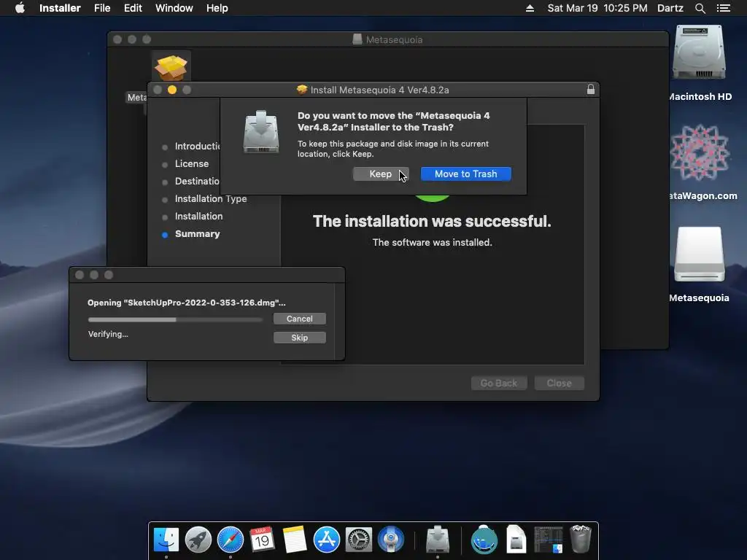Open System Preferences from the dock
The image size is (747, 560).
pos(358,540)
